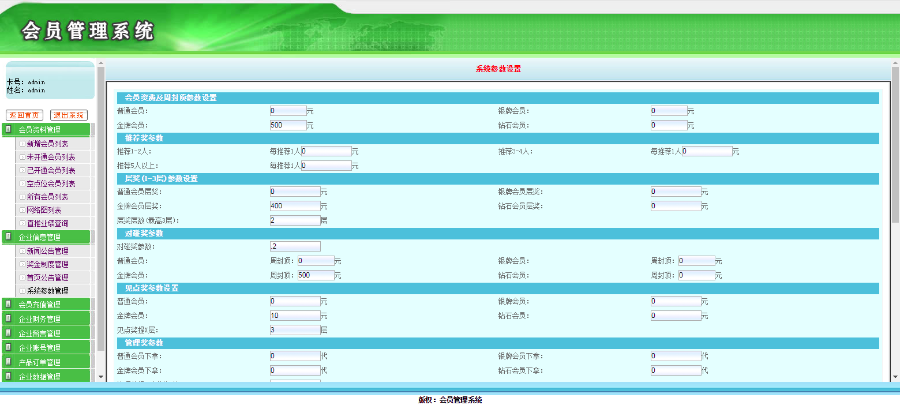The width and height of the screenshot is (900, 405).
Task: Focus the 对碰奖参数 field showing .2
Action: pyautogui.click(x=295, y=247)
